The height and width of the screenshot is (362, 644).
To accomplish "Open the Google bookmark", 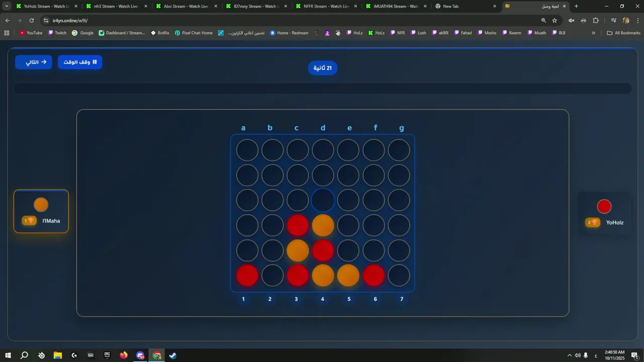I will 83,33.
